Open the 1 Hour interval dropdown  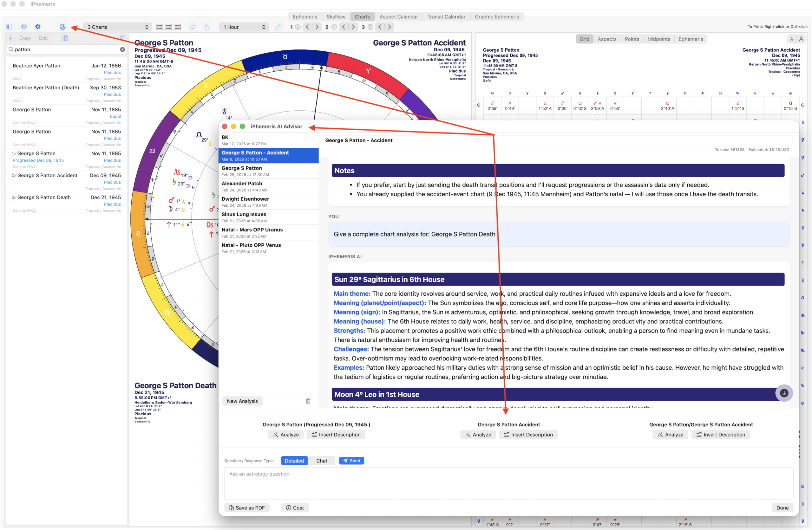pos(244,27)
